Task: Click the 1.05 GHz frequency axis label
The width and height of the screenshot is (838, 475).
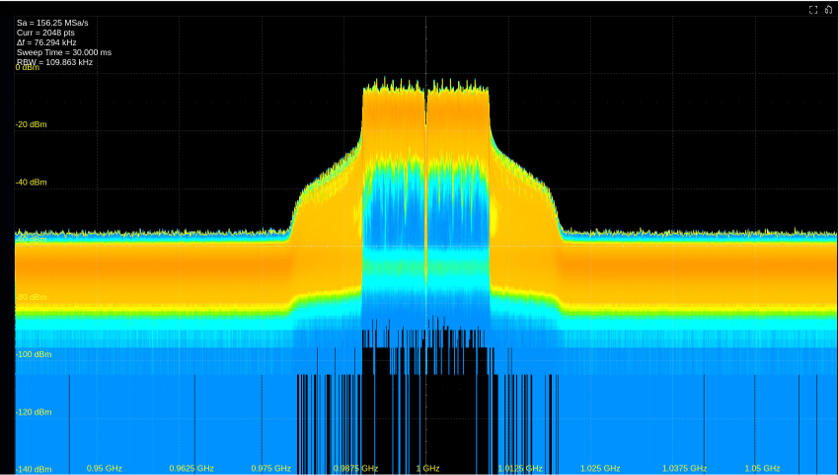Action: tap(762, 468)
